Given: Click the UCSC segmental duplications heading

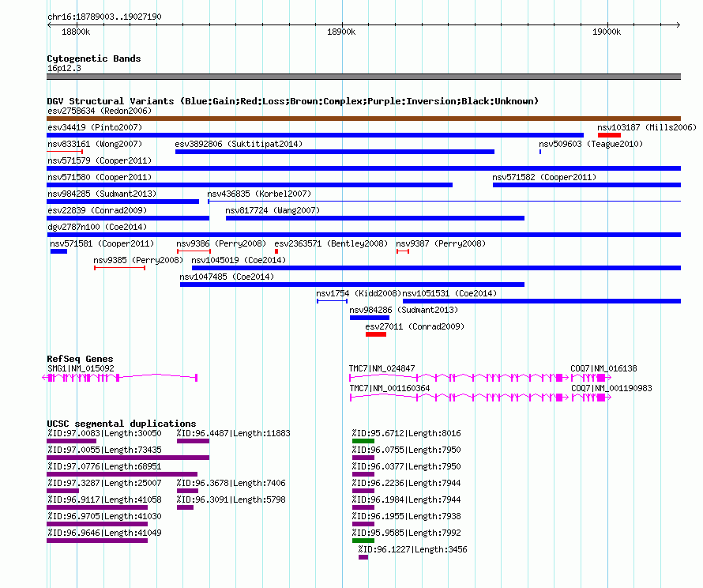Looking at the screenshot, I should pos(122,424).
